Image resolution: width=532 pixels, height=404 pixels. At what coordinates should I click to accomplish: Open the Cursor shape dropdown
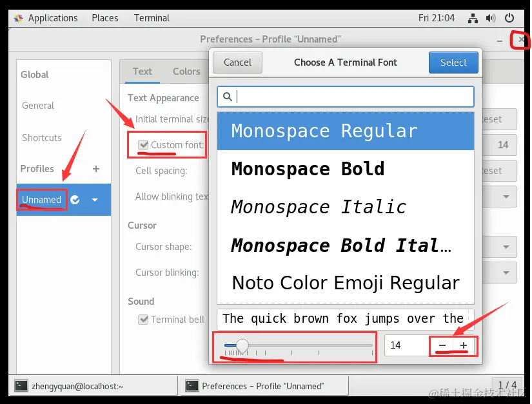click(x=498, y=247)
